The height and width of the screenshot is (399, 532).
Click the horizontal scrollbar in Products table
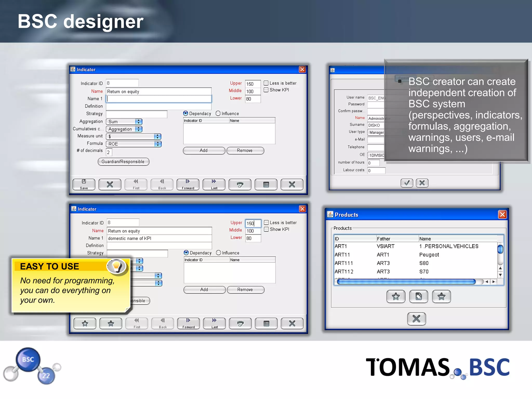coord(406,282)
